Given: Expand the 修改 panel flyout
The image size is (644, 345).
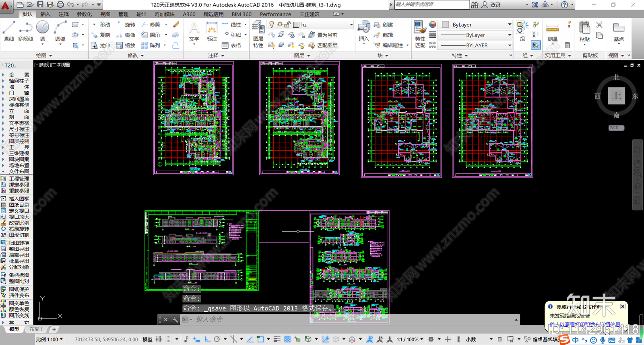Looking at the screenshot, I should (x=136, y=55).
